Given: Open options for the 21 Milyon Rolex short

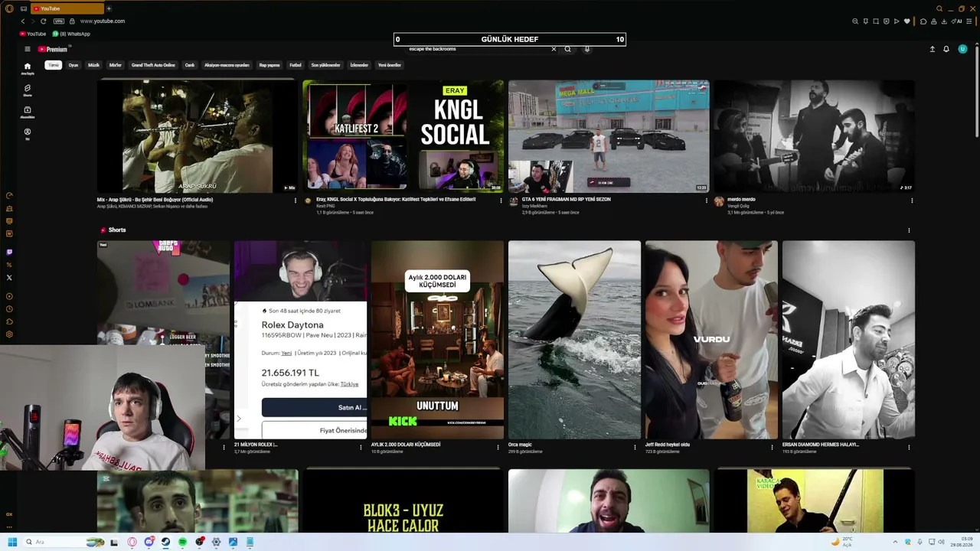Looking at the screenshot, I should pyautogui.click(x=361, y=447).
